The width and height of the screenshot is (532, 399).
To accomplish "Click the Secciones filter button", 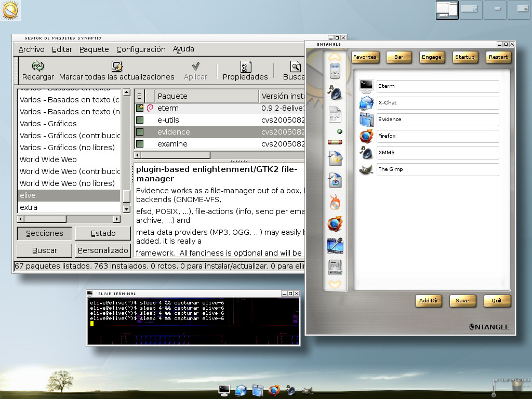I will pyautogui.click(x=45, y=233).
